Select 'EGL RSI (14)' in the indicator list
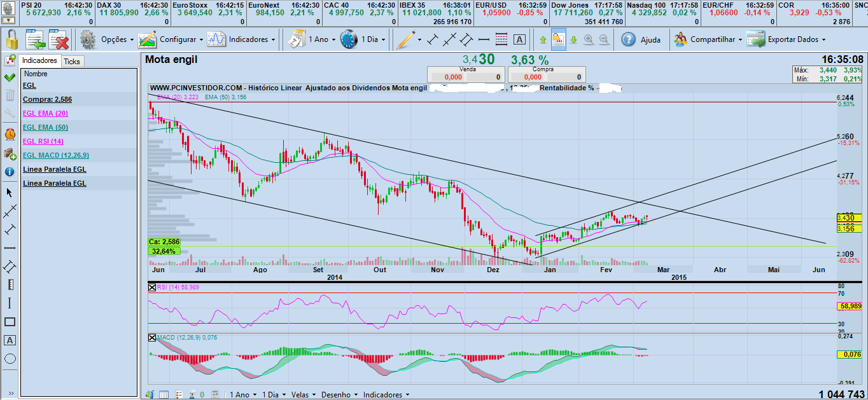This screenshot has width=868, height=400. point(43,141)
